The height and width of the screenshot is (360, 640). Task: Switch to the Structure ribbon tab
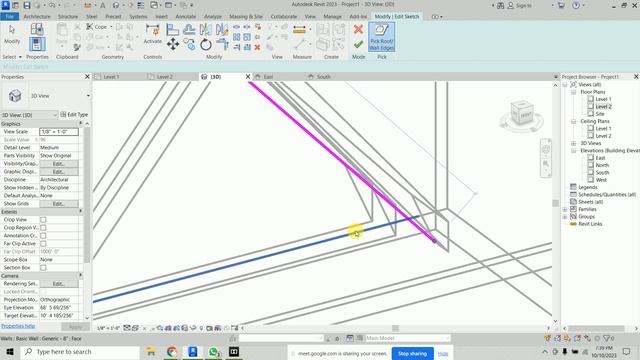coord(68,17)
